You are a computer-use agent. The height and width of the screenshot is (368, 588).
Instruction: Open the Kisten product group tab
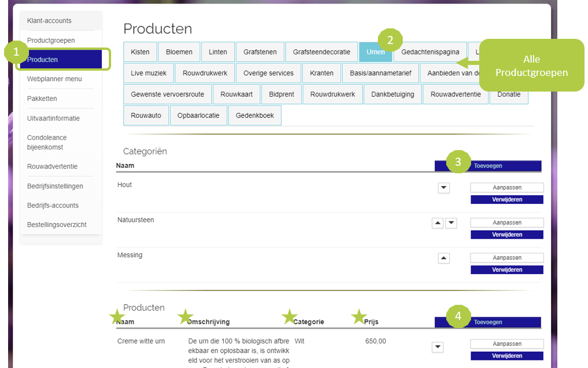pyautogui.click(x=140, y=52)
